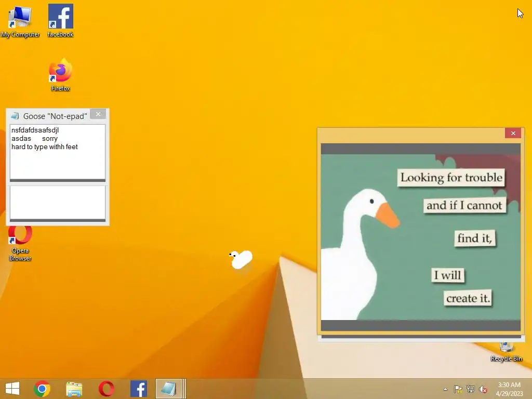Screen dimensions: 532x399
Task: Click the text 'hard to type withh feet'
Action: (x=45, y=147)
